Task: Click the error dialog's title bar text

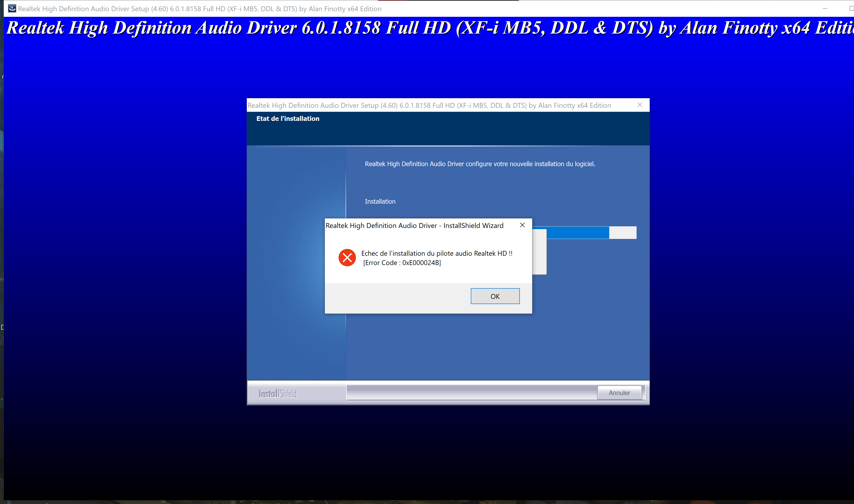Action: coord(414,225)
